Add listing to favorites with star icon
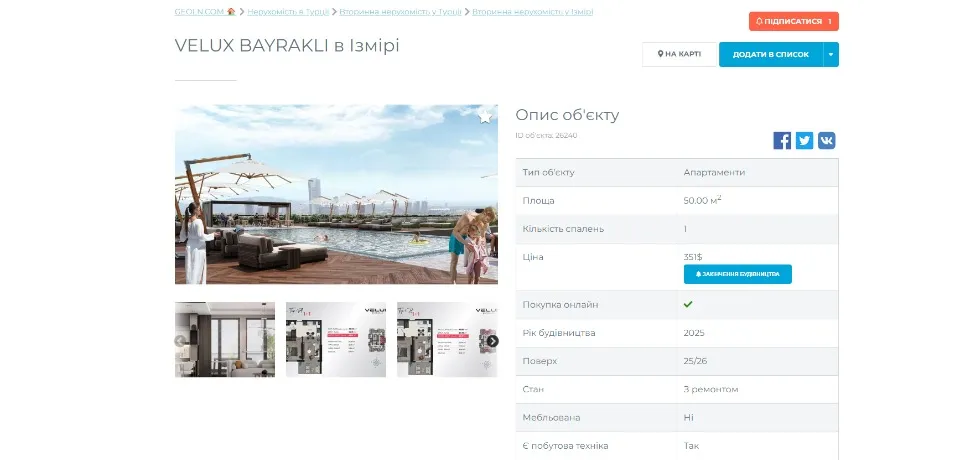The image size is (960, 460). click(x=485, y=116)
